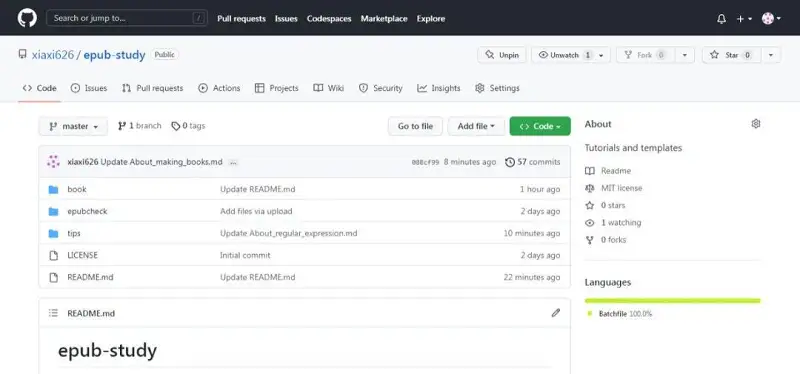The height and width of the screenshot is (374, 800).
Task: Switch to the repository Issues tab
Action: click(89, 88)
